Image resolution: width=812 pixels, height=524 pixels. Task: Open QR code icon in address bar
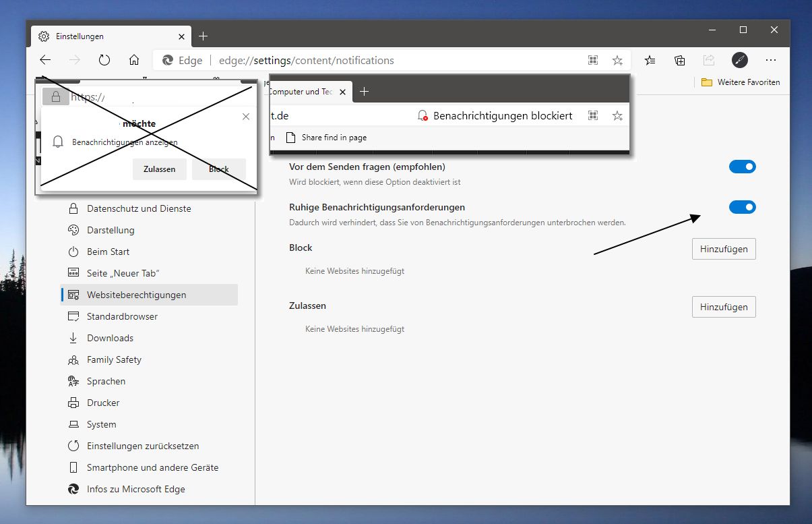pos(593,60)
